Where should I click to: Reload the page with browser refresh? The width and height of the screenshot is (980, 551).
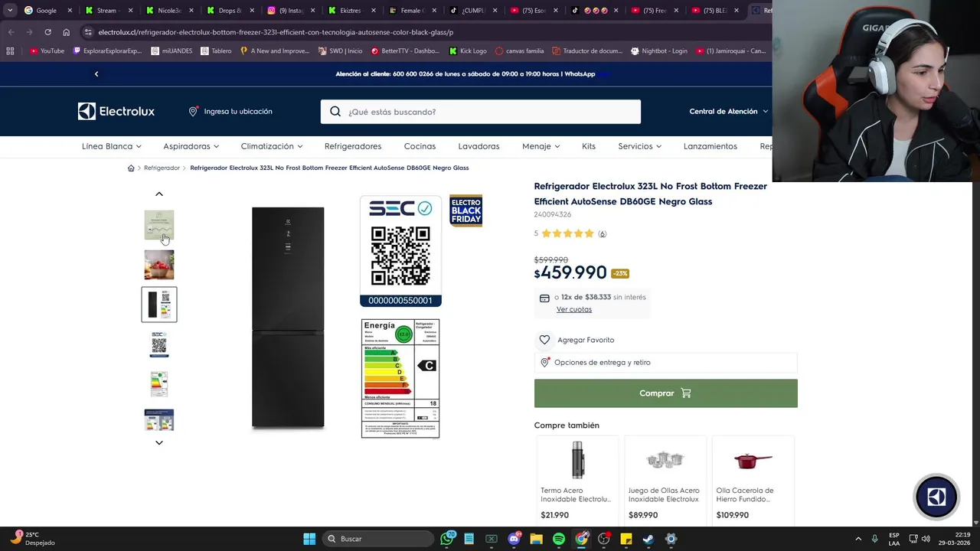point(47,32)
